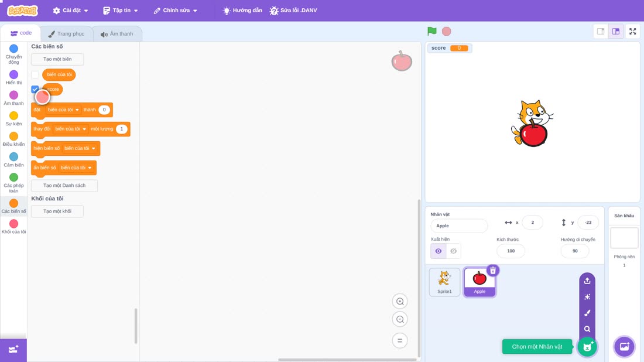Image resolution: width=644 pixels, height=362 pixels.
Task: Expand variable dropdown in 'hiện biến số' block
Action: pyautogui.click(x=80, y=148)
